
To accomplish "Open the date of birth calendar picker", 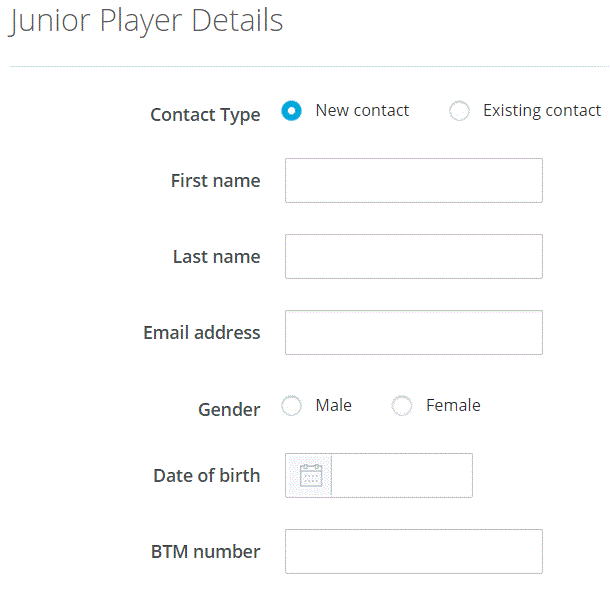I will [309, 475].
